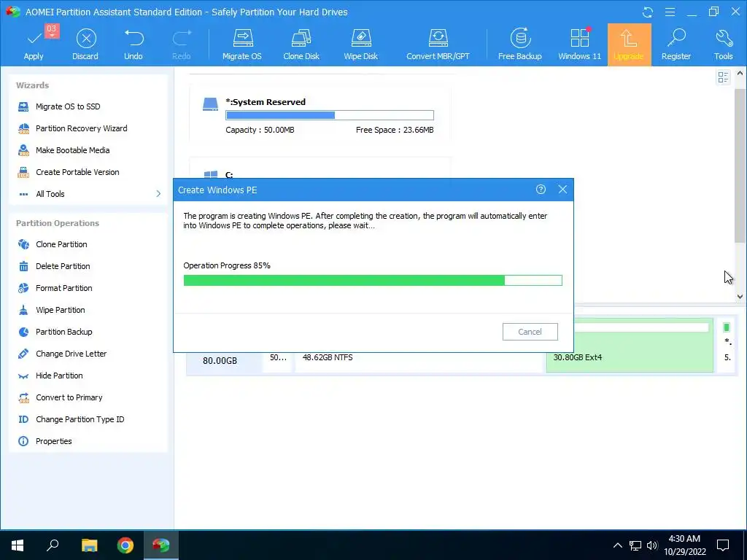This screenshot has width=747, height=560.
Task: Click the green Operation Progress bar
Action: coord(373,281)
